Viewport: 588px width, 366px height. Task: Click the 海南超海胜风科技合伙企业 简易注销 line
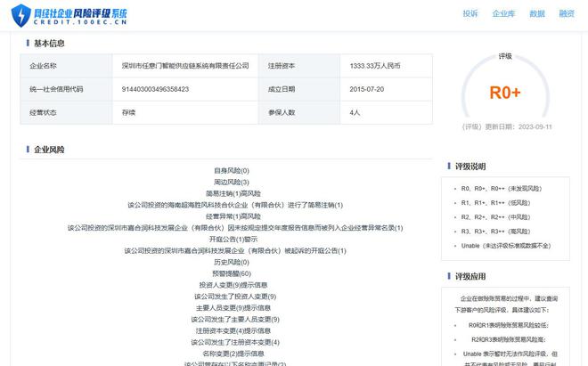pos(235,205)
